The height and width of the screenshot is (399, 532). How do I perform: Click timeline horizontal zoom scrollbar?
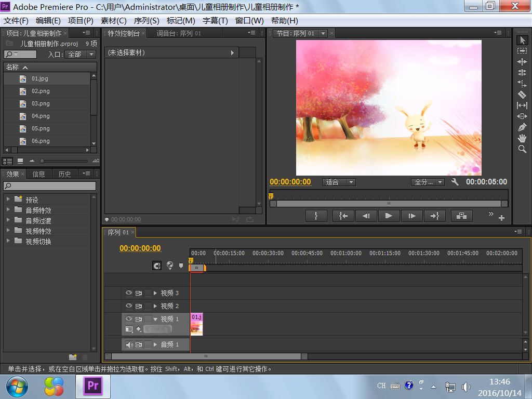(x=206, y=356)
